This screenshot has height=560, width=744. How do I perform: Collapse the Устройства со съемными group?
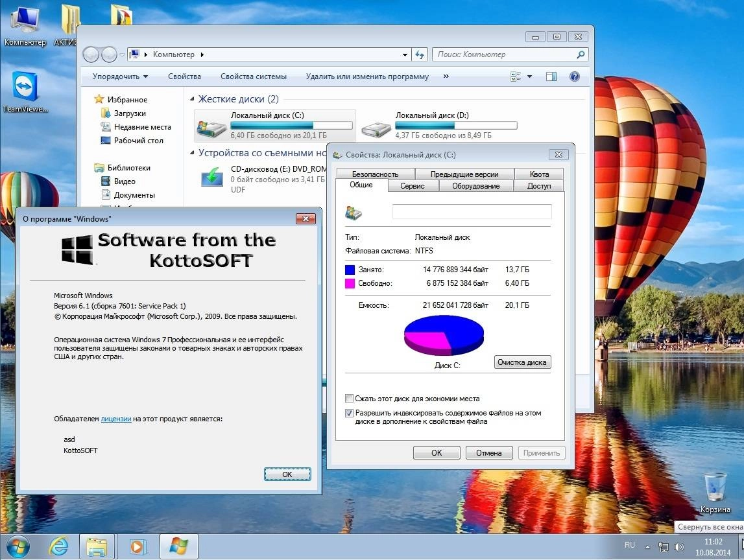coord(192,153)
